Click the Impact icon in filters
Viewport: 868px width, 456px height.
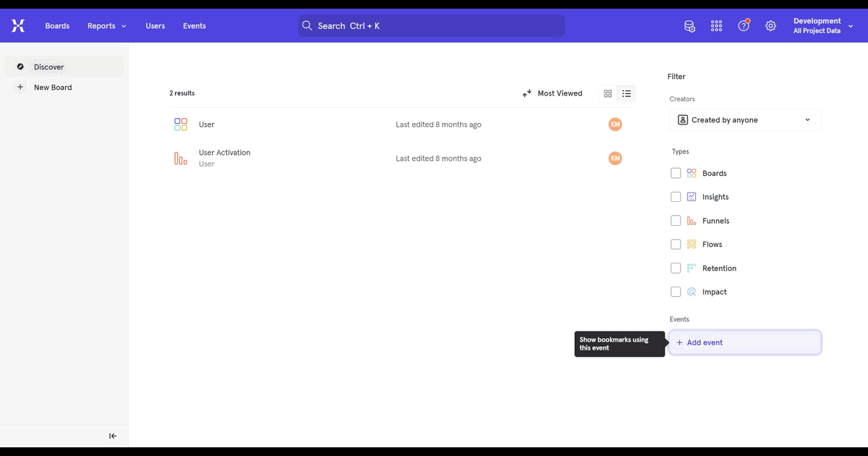coord(692,292)
